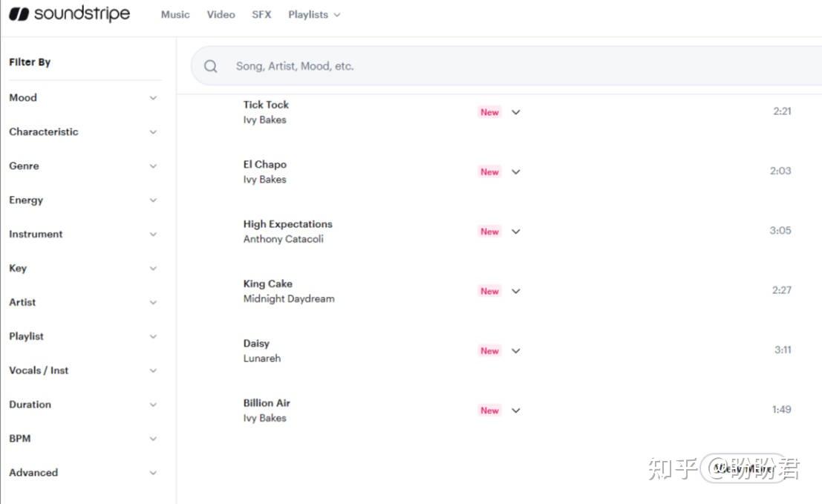Open the Tick Tock song title
The image size is (822, 504).
pos(266,105)
